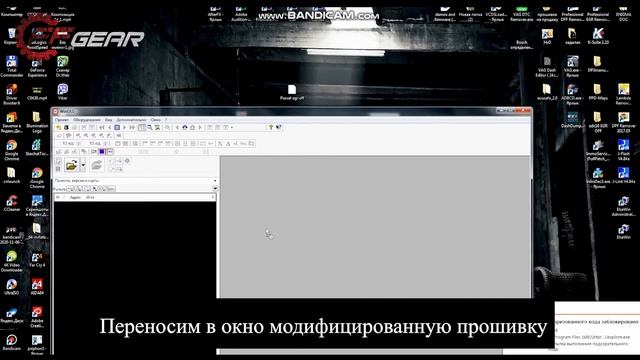This screenshot has width=640, height=360.
Task: Click the blue home icon in toolbar
Action: [x=185, y=127]
